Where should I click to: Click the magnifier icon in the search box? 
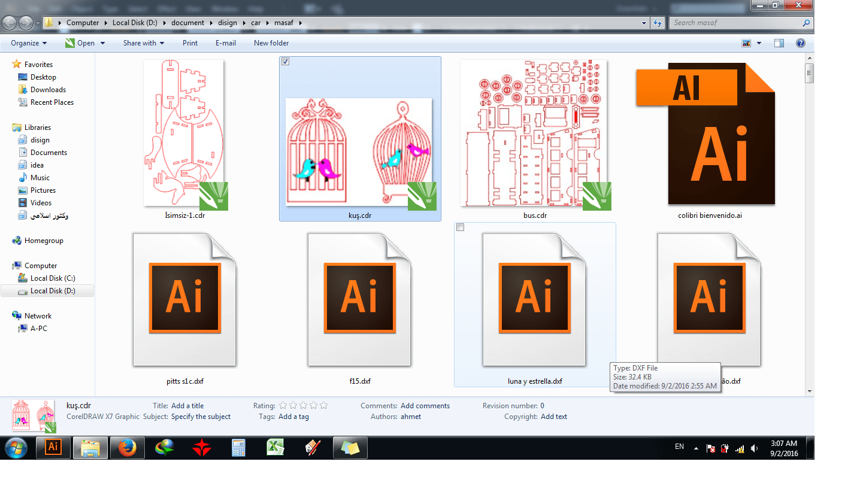pos(806,23)
